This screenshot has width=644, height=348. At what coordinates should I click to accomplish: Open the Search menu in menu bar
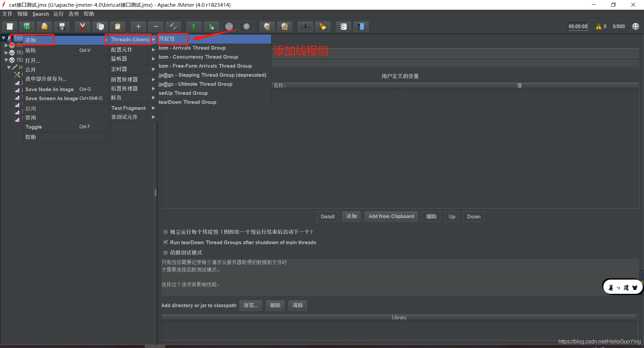(41, 14)
